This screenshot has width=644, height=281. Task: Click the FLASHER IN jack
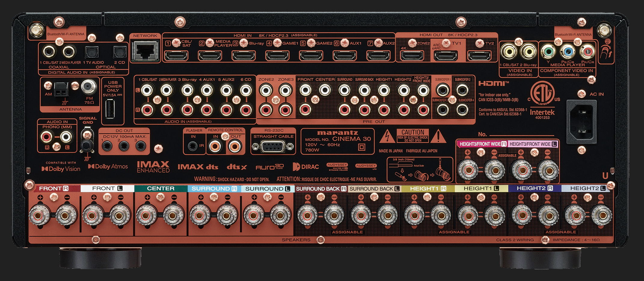click(192, 146)
